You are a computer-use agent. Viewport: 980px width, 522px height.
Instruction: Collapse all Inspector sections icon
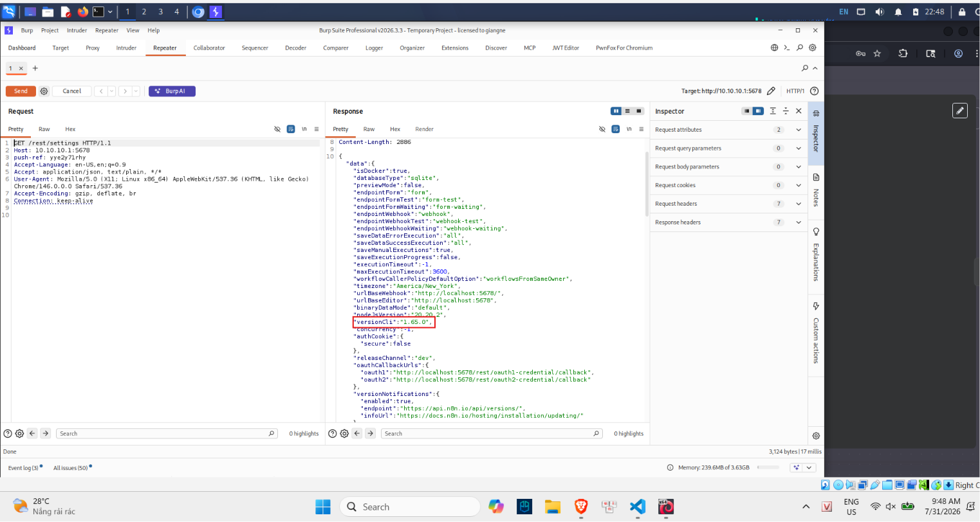pos(786,111)
